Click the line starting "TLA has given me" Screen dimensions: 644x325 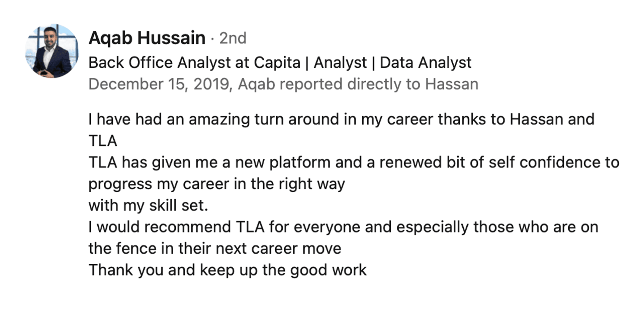point(354,163)
